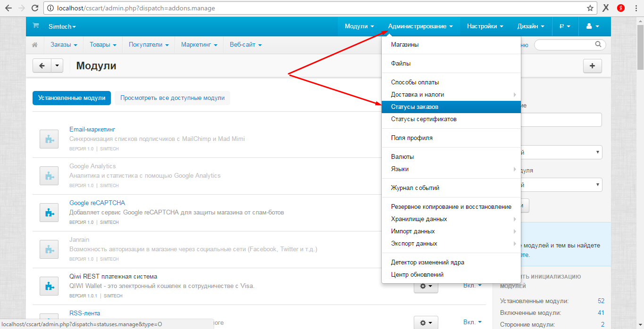The image size is (644, 329).
Task: Click Сторонние модули count 2
Action: 602,324
